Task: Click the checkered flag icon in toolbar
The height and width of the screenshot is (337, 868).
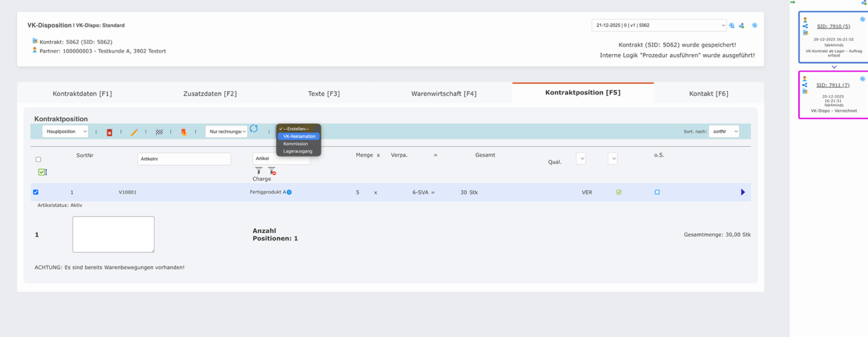Action: coord(159,132)
